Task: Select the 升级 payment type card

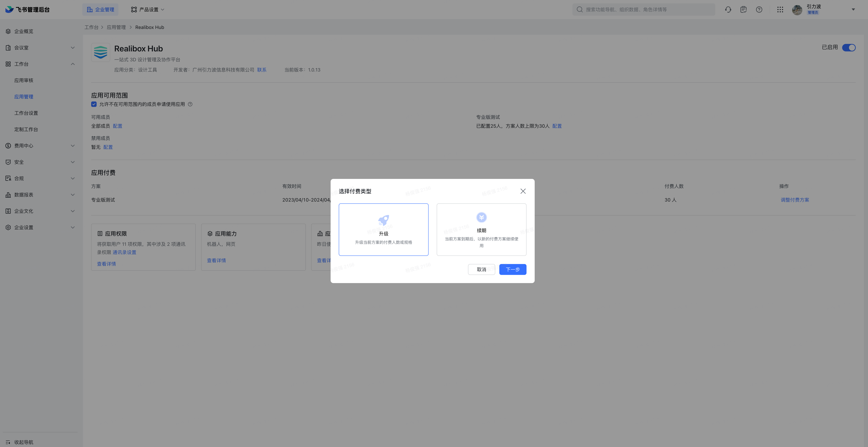Action: pyautogui.click(x=383, y=229)
